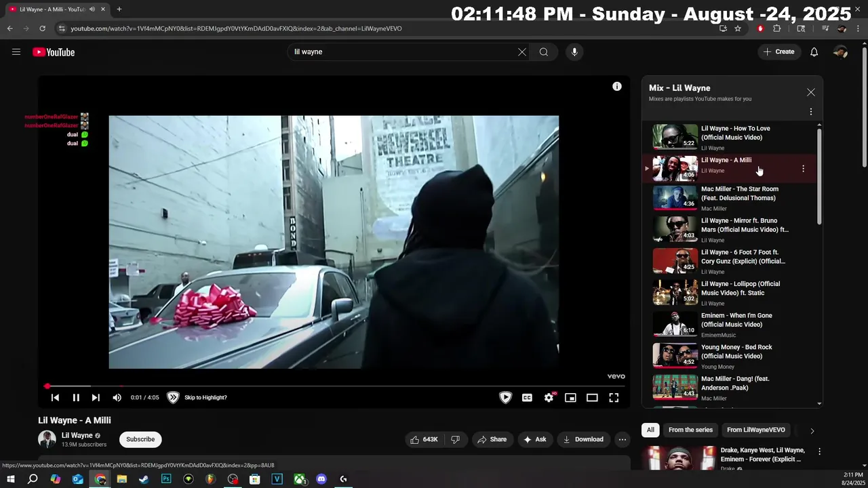
Task: Open Discord from the taskbar
Action: 321,479
